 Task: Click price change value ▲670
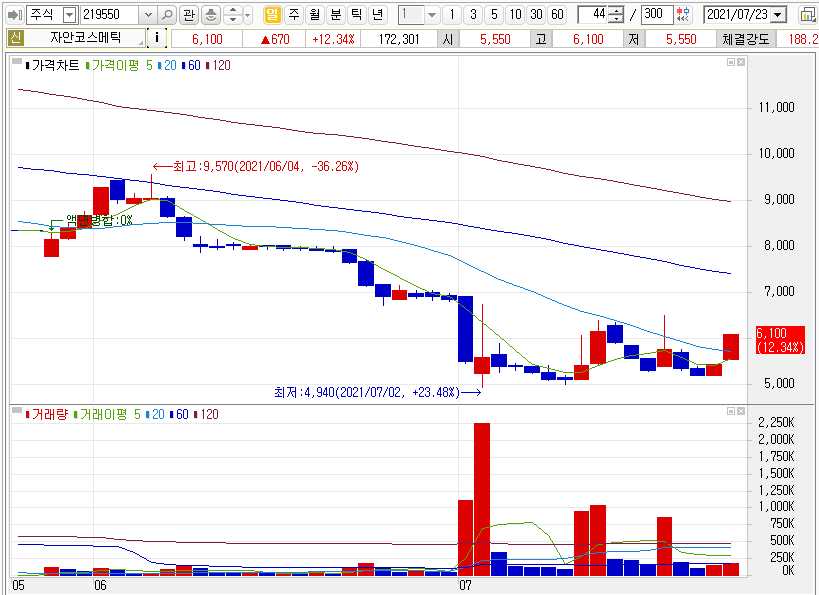(275, 39)
